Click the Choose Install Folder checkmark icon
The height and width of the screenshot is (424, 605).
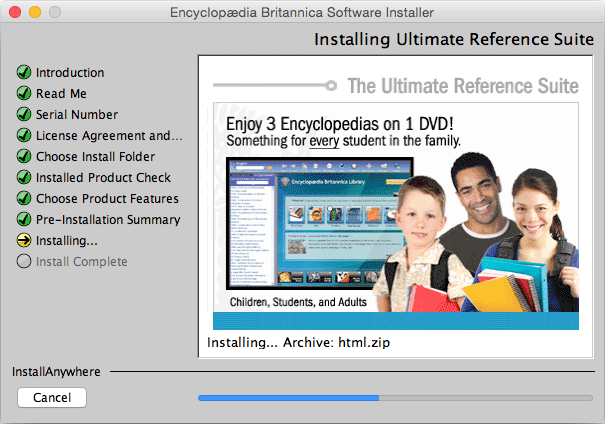(x=24, y=157)
